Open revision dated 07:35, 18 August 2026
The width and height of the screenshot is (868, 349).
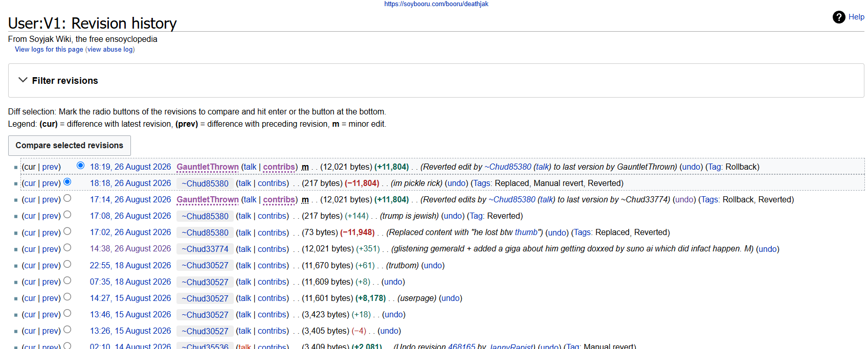(x=130, y=282)
